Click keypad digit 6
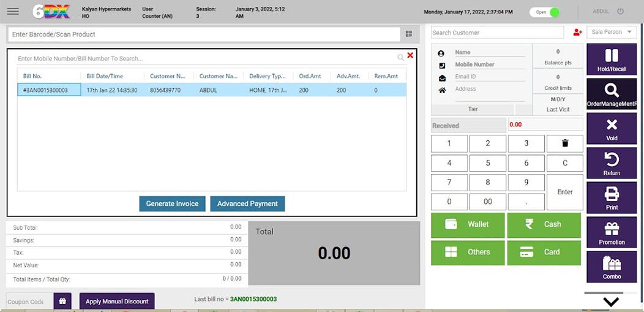 click(526, 163)
